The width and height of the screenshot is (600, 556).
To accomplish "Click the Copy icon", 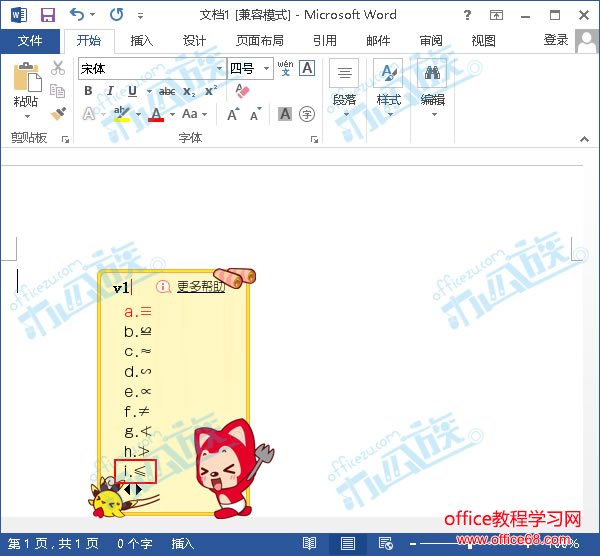I will pos(57,91).
